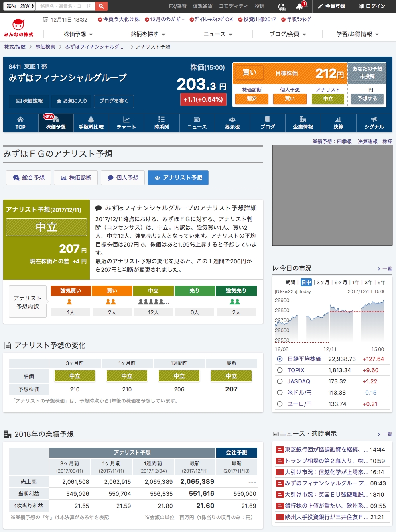
Task: Show the 3ヶ月 chart period
Action: [323, 282]
